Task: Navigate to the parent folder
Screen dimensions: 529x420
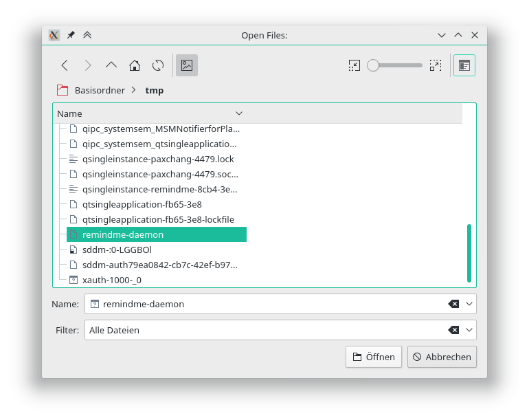Action: (x=111, y=65)
